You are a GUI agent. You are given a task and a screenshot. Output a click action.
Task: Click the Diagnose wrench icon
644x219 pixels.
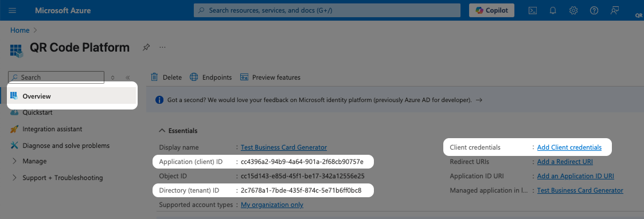click(14, 146)
